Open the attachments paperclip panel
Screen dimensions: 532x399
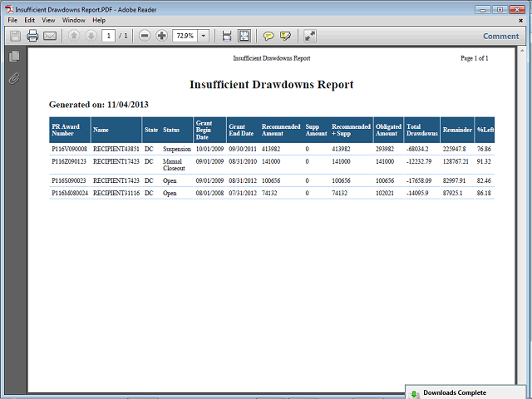point(13,79)
